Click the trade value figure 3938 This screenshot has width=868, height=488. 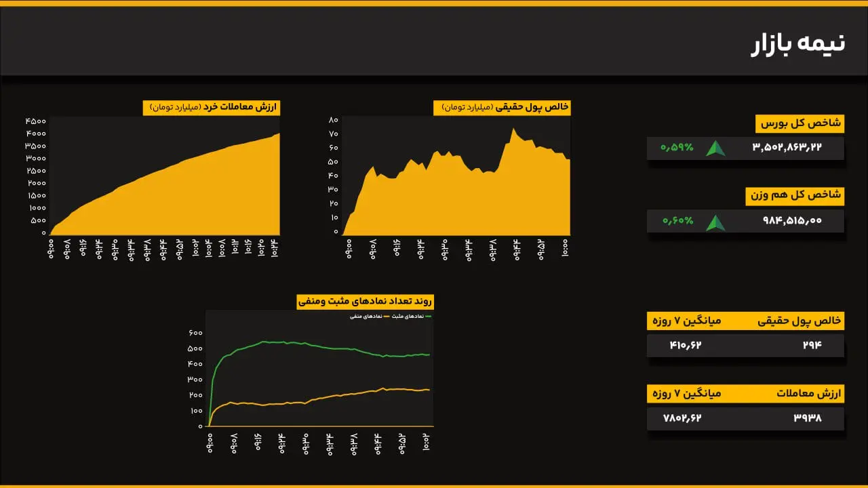807,418
